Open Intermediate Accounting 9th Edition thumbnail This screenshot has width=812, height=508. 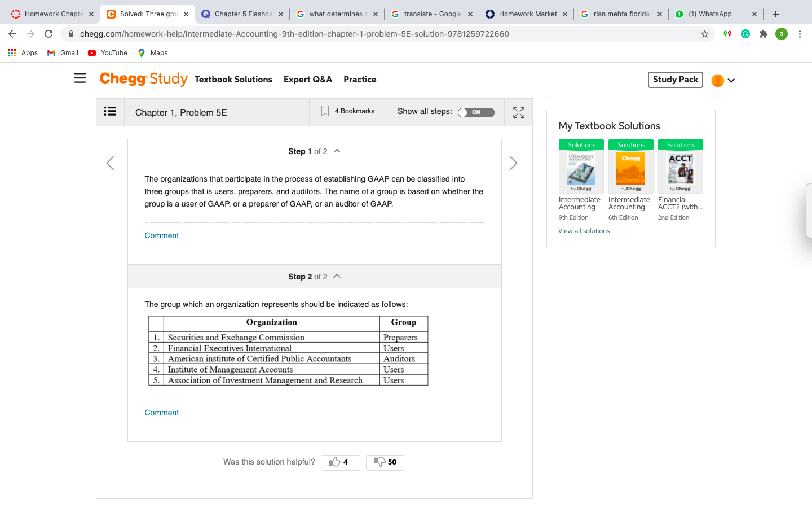click(581, 167)
